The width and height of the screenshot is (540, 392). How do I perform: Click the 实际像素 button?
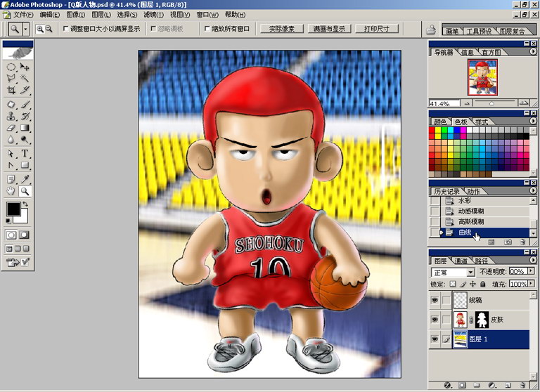pos(282,29)
